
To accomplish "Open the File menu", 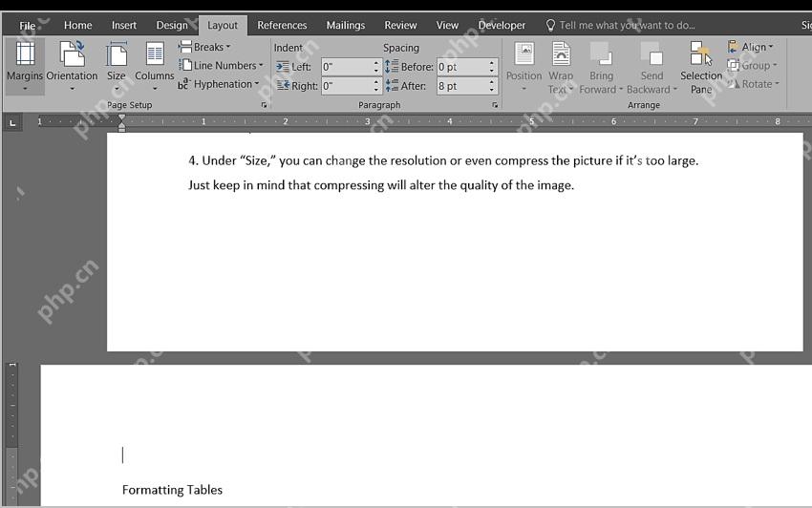I will [x=28, y=25].
